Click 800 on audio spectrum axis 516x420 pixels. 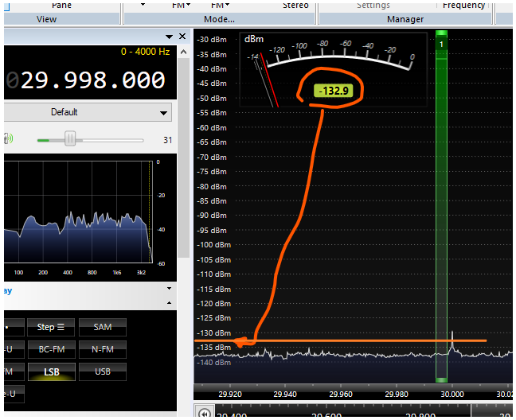tap(92, 272)
